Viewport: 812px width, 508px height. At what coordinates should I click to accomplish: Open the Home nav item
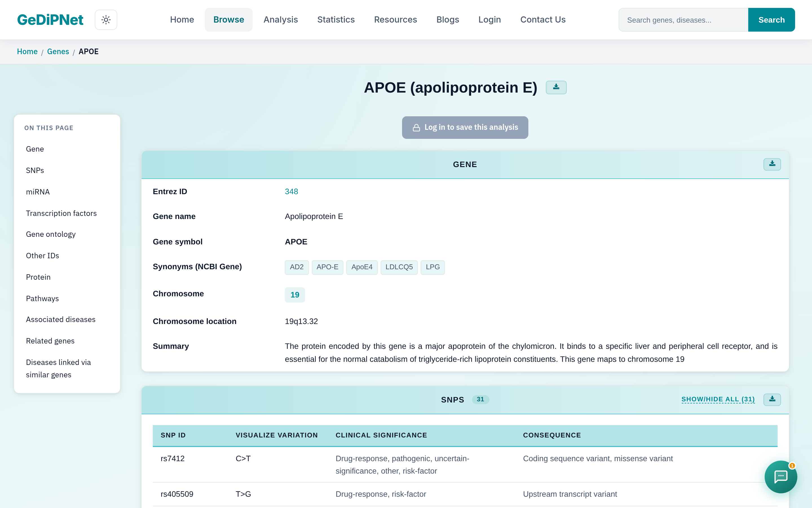point(182,20)
